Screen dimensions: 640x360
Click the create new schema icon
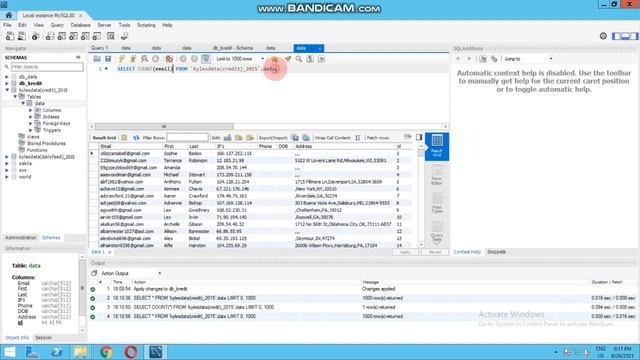[x=50, y=36]
